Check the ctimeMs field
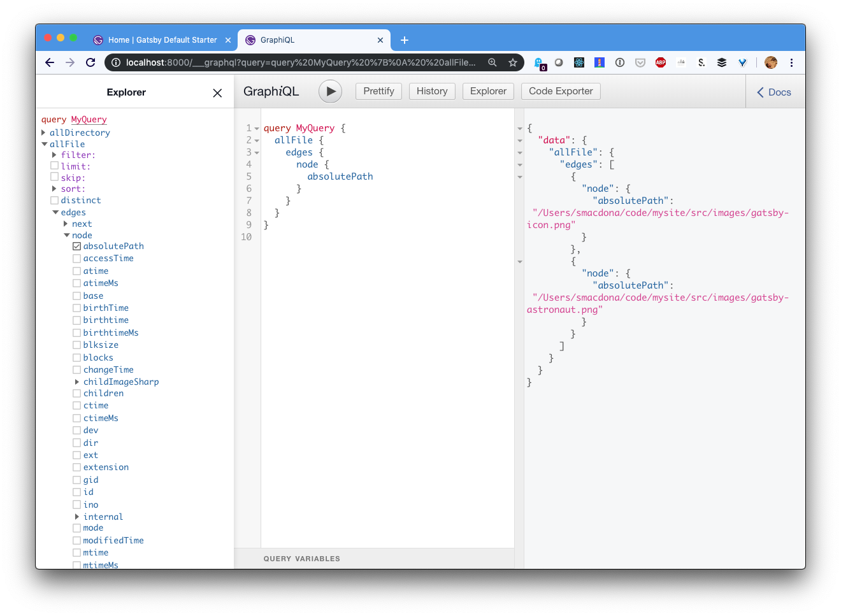The width and height of the screenshot is (841, 616). tap(76, 419)
